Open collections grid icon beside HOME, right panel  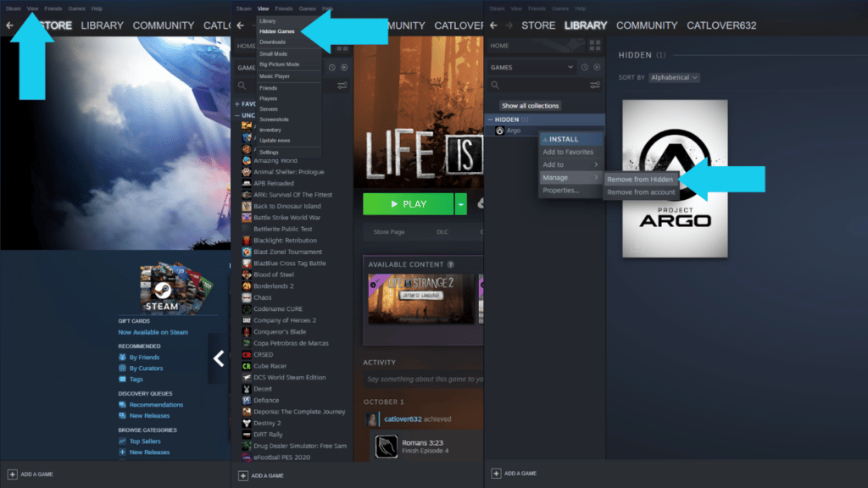(595, 46)
